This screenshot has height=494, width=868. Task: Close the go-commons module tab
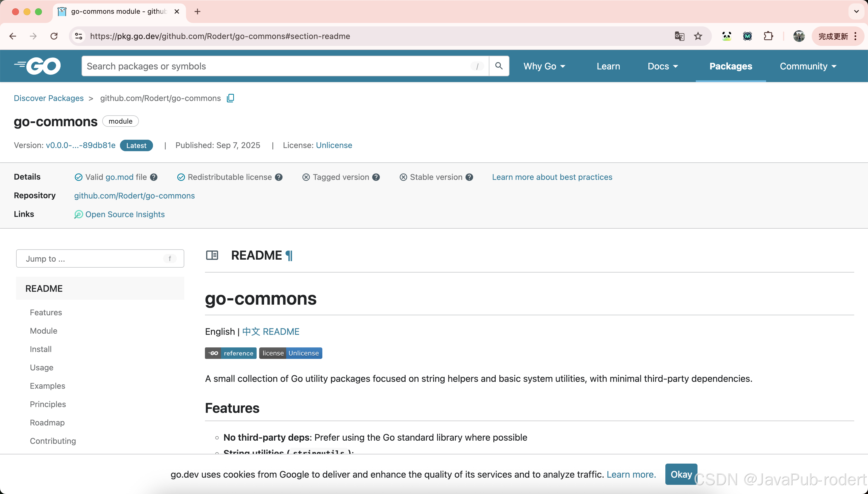(x=177, y=11)
